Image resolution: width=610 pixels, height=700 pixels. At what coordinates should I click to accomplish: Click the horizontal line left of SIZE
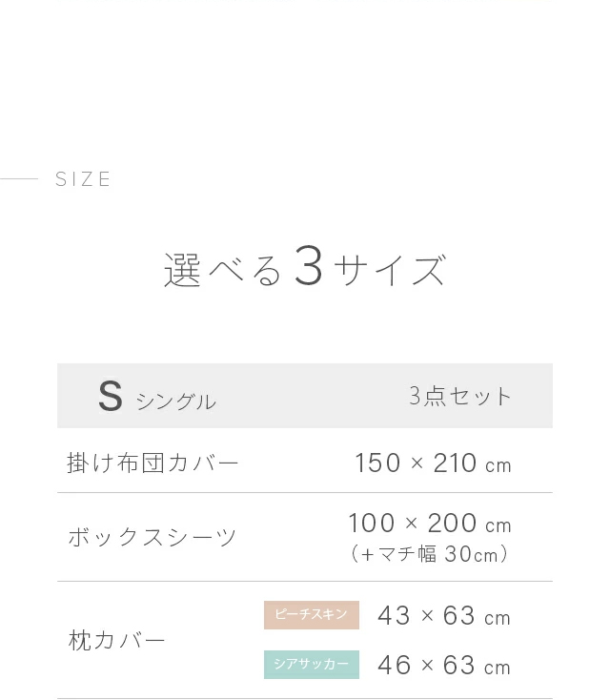19,178
